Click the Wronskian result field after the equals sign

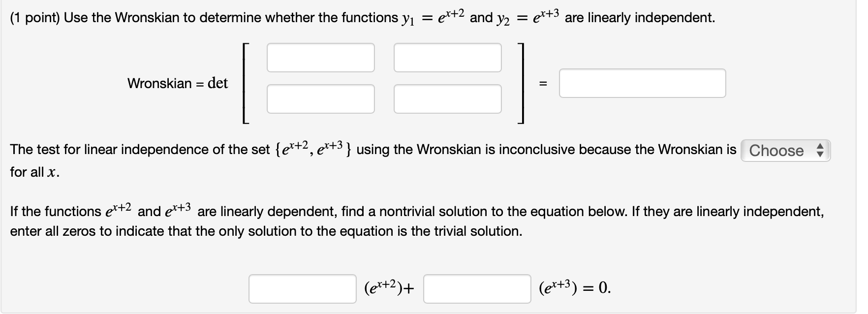(642, 83)
